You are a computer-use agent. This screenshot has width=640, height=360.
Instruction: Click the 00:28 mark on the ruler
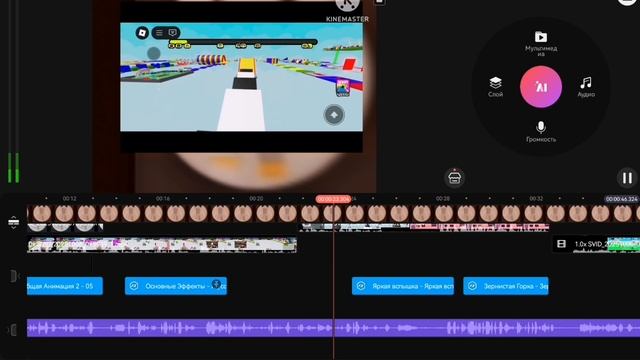click(443, 199)
